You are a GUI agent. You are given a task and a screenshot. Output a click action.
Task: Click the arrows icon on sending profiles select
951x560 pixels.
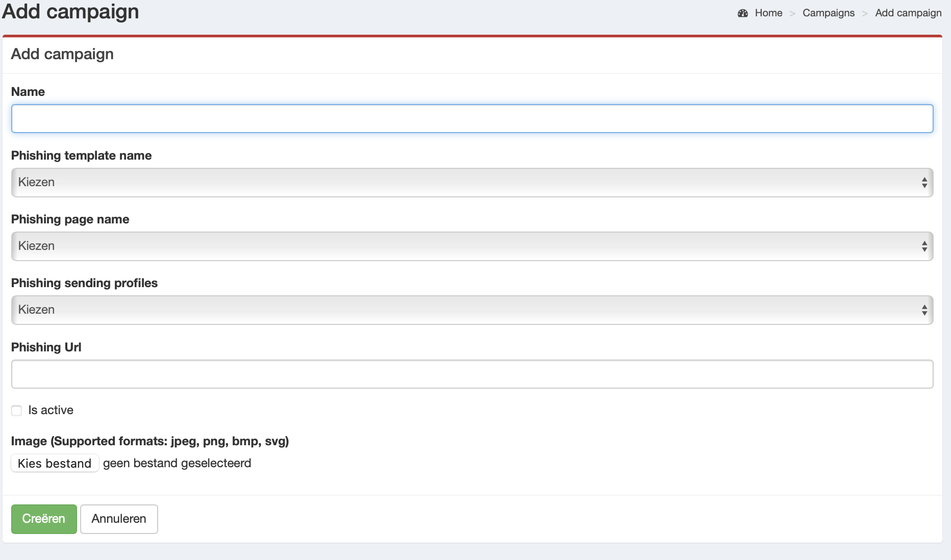tap(924, 310)
